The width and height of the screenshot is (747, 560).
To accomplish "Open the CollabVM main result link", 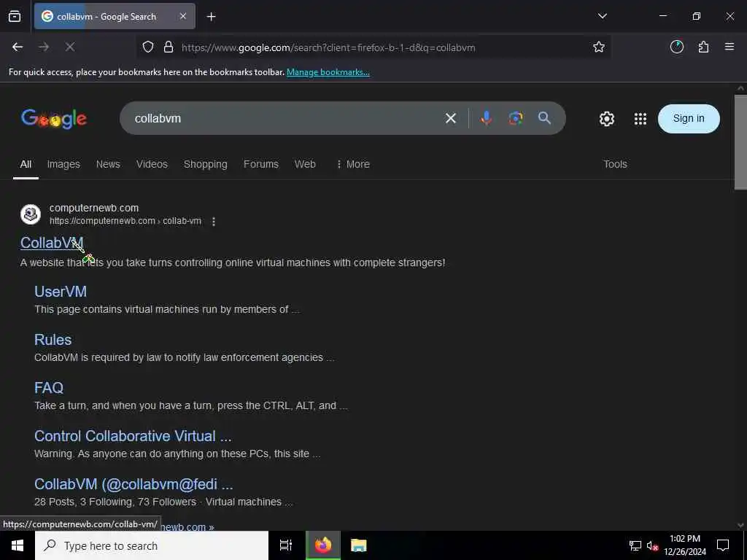I will 52,243.
